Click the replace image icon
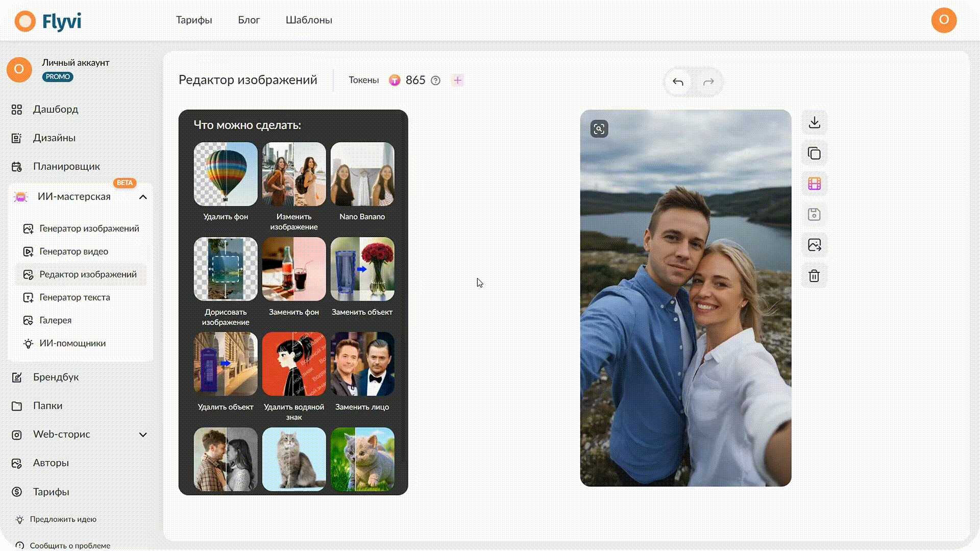 click(815, 245)
